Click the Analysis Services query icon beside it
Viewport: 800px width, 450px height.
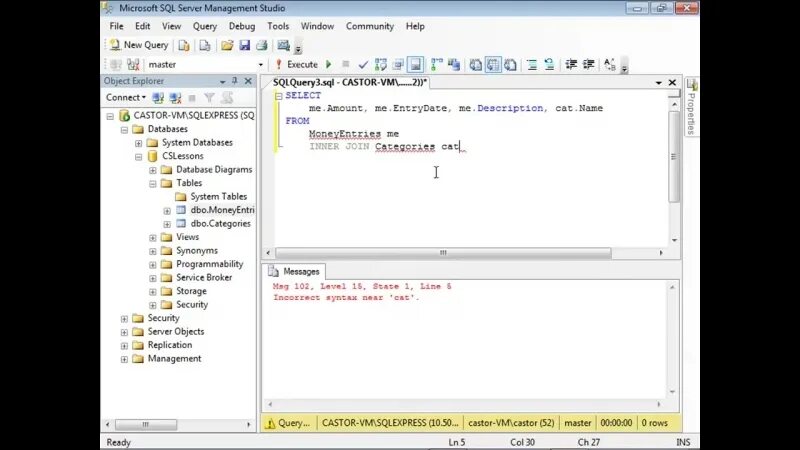click(205, 45)
